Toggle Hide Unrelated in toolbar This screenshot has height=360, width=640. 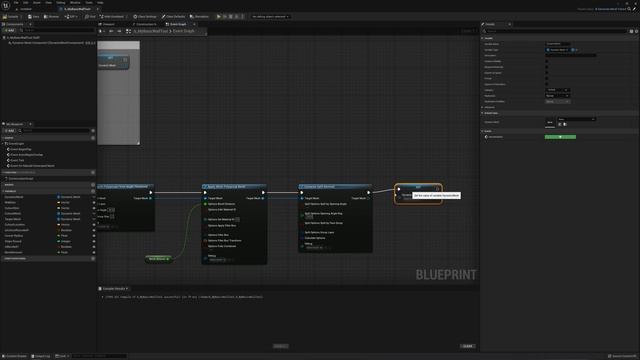(x=112, y=17)
